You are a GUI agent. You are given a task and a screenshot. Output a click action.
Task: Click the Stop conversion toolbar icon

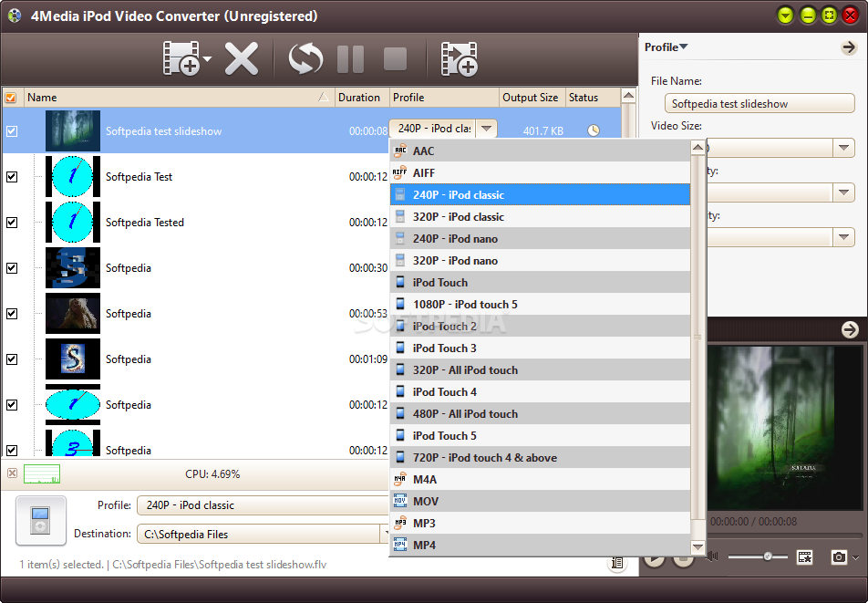396,58
